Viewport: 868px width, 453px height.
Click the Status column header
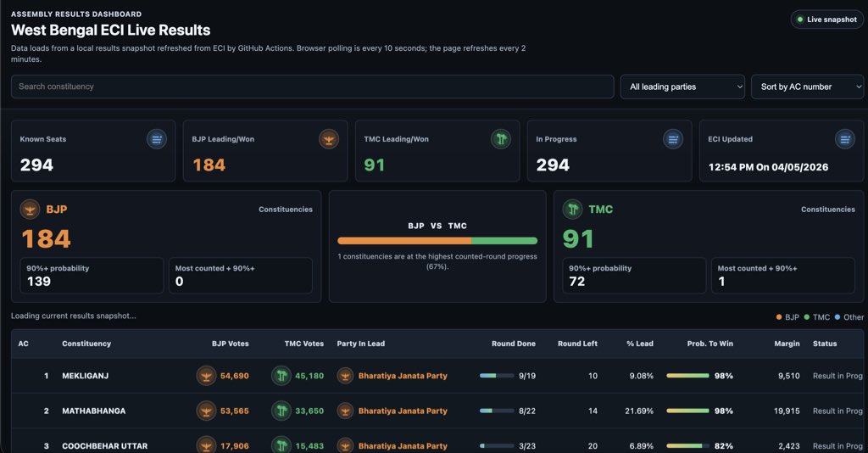[x=825, y=344]
